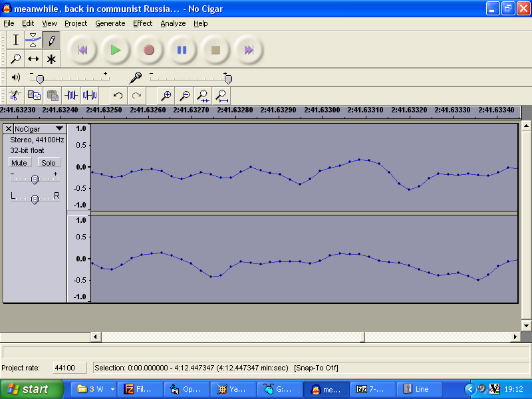Click the Zoom In icon in edit toolbar
The image size is (532, 399).
[166, 95]
